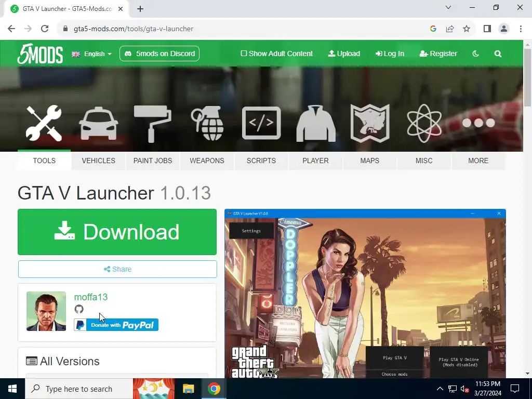Select the MAPS tab
The image size is (532, 399).
coord(370,161)
